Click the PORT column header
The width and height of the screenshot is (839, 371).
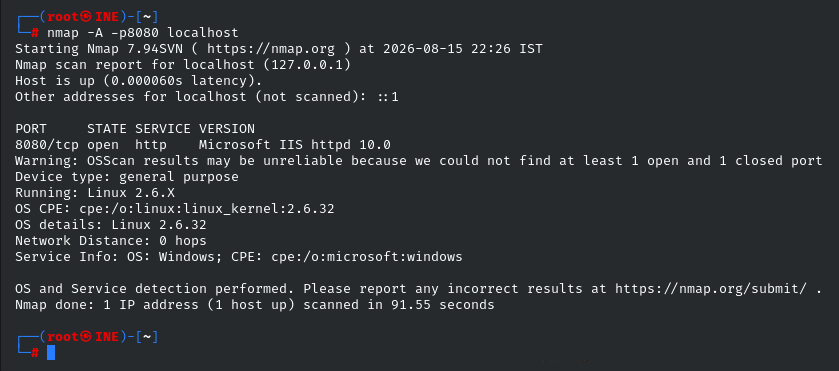click(x=31, y=129)
